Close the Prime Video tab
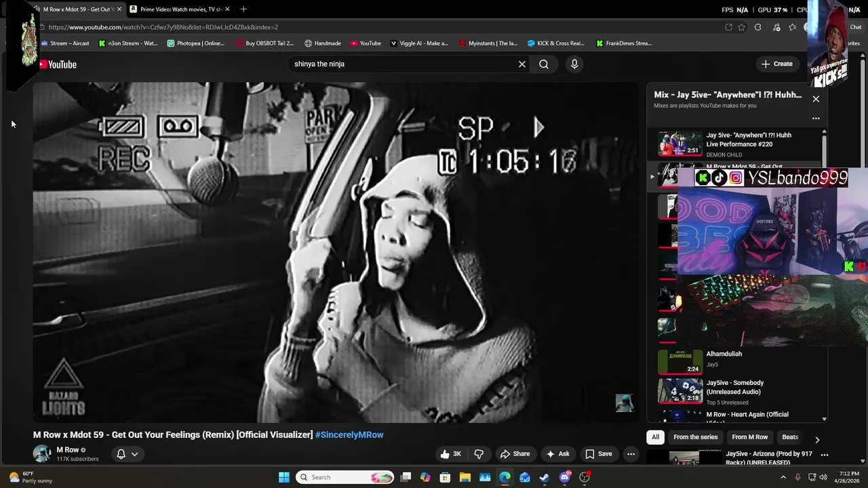This screenshot has height=488, width=868. click(x=227, y=9)
